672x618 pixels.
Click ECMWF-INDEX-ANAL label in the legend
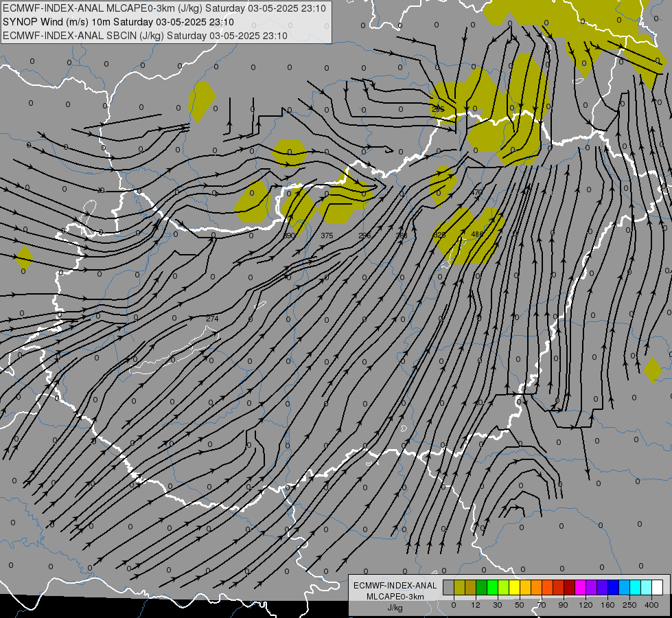[x=395, y=586]
